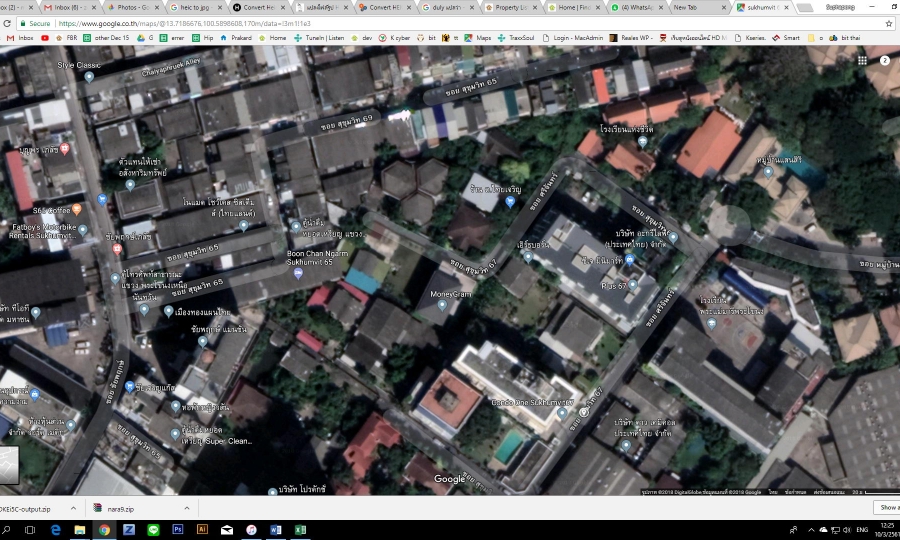Open the output.zip downloaded file
Screen dimensions: 900x540
pos(32,508)
